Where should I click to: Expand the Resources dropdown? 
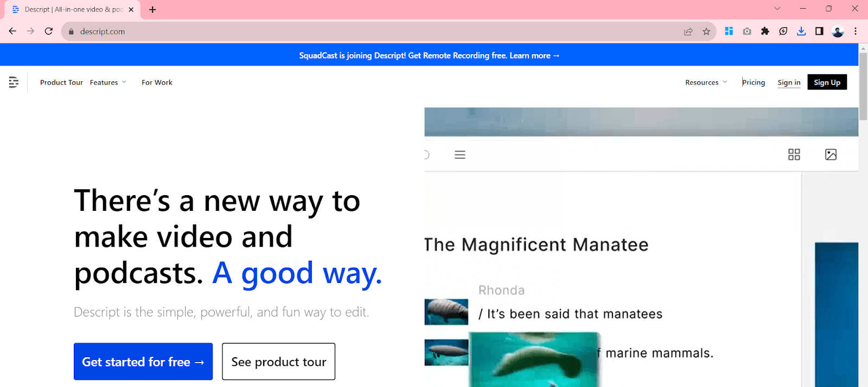tap(706, 82)
